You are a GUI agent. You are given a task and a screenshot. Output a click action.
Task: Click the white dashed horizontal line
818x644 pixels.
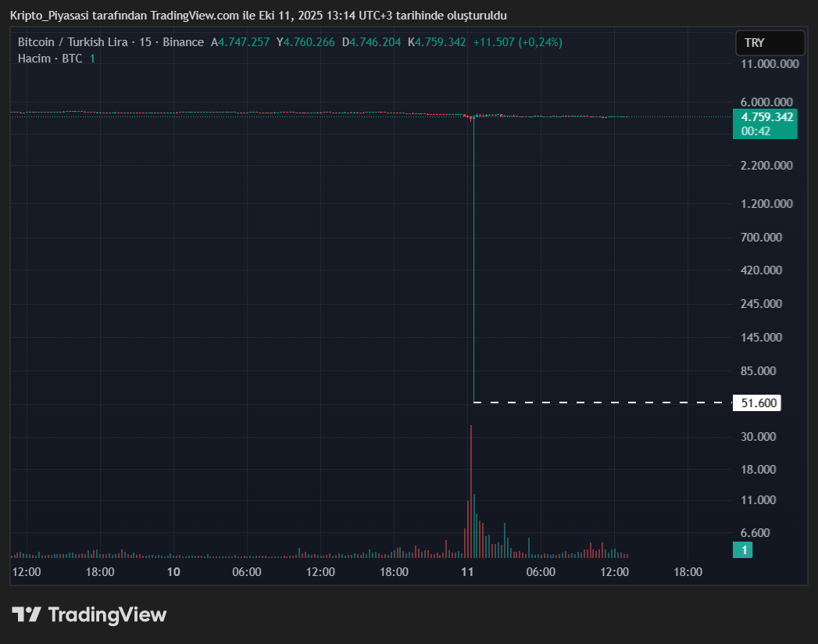pos(602,402)
